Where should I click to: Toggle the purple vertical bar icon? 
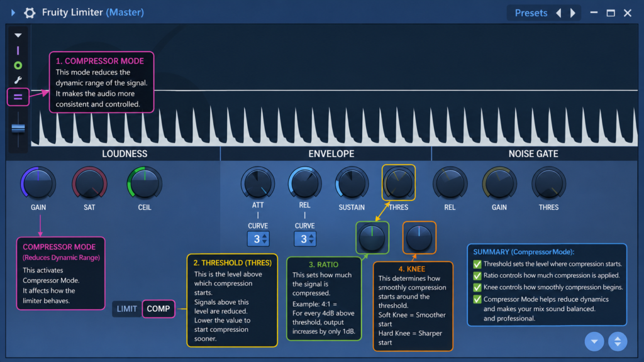click(18, 50)
